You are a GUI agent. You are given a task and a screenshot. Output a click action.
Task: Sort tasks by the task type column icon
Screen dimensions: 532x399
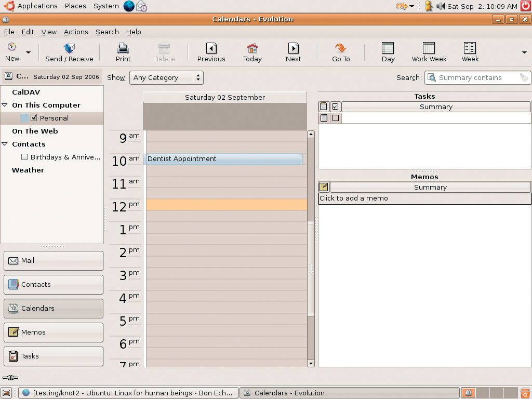[x=324, y=107]
